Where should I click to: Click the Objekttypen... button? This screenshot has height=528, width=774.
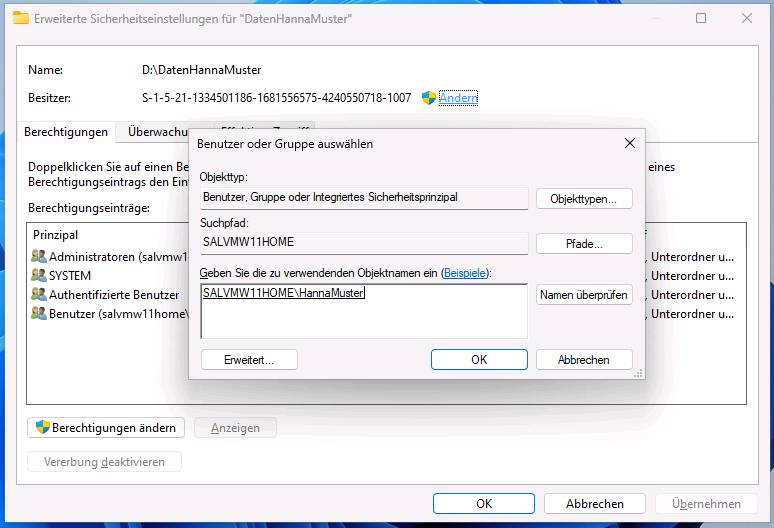pos(584,199)
